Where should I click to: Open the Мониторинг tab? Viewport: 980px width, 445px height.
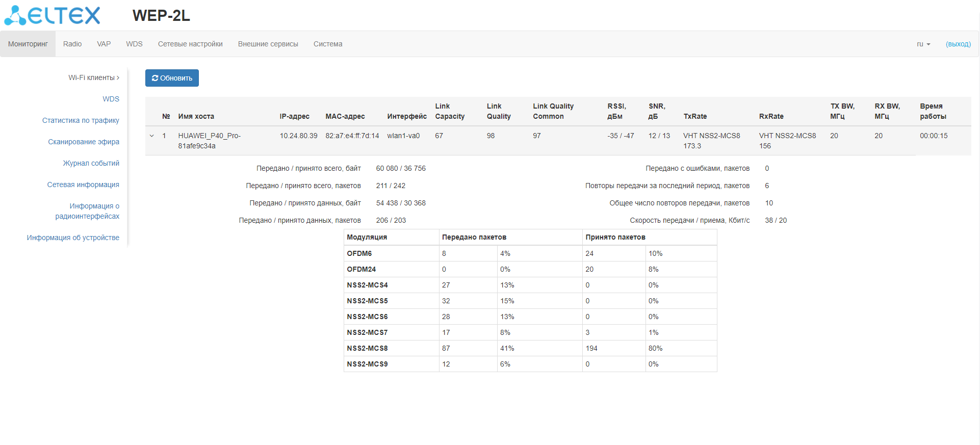(28, 44)
